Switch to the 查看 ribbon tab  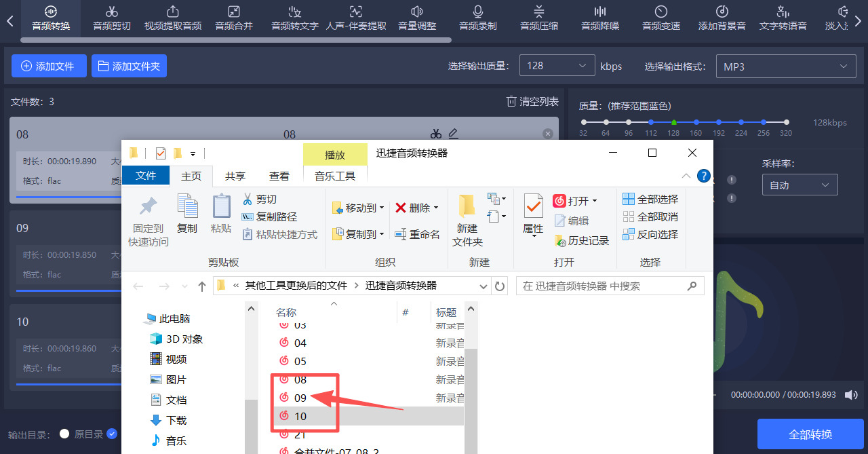(279, 176)
